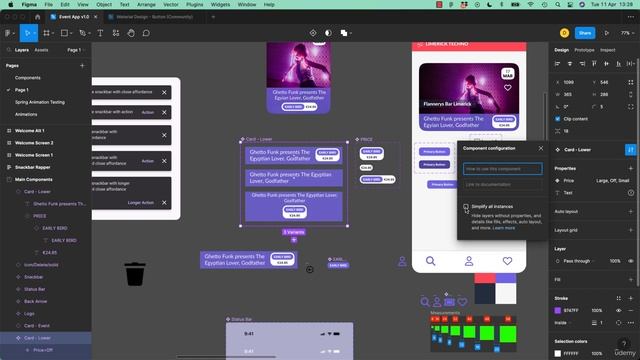Switch to the Prototype tab
Screen dimensions: 640x360
tap(584, 50)
